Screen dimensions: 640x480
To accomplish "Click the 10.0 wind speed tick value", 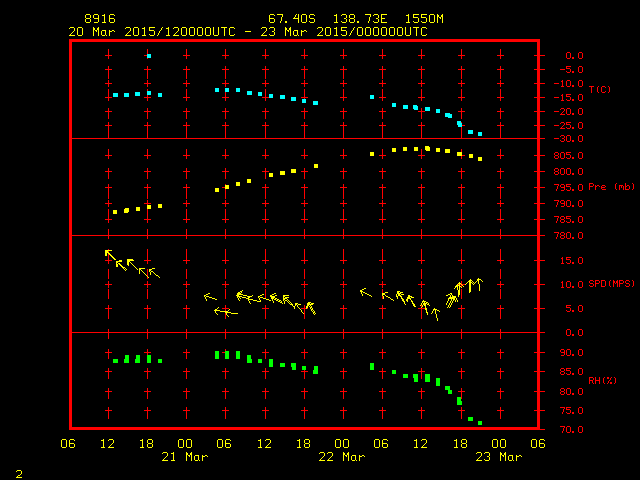I will [x=571, y=284].
